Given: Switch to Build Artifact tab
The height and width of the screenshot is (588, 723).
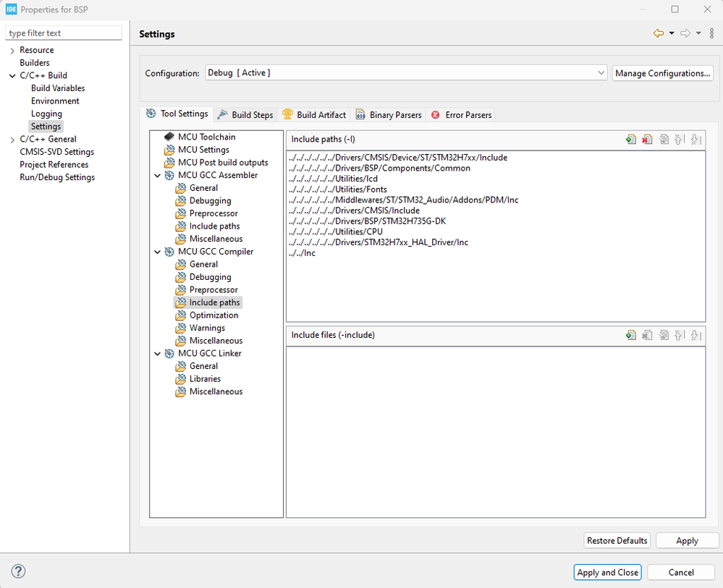Looking at the screenshot, I should pos(315,115).
